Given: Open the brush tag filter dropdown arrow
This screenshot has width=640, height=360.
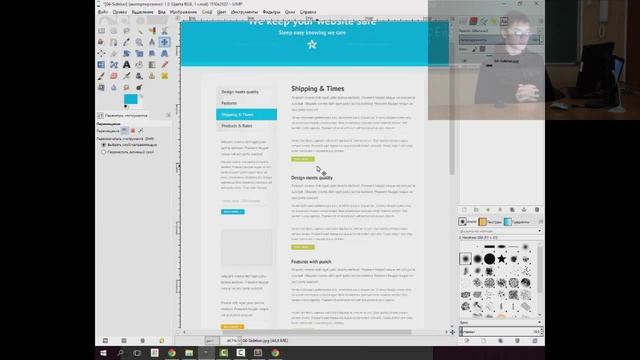Looking at the screenshot, I should 540,231.
